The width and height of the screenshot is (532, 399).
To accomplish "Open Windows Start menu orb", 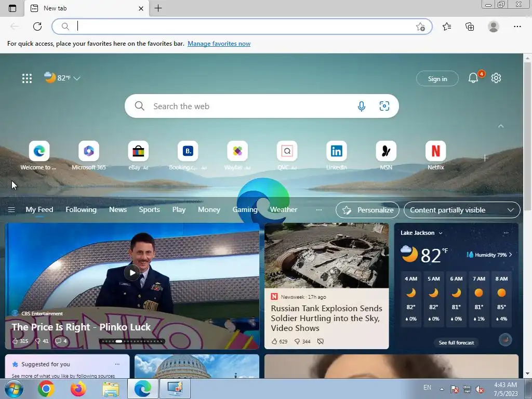I will pyautogui.click(x=14, y=389).
